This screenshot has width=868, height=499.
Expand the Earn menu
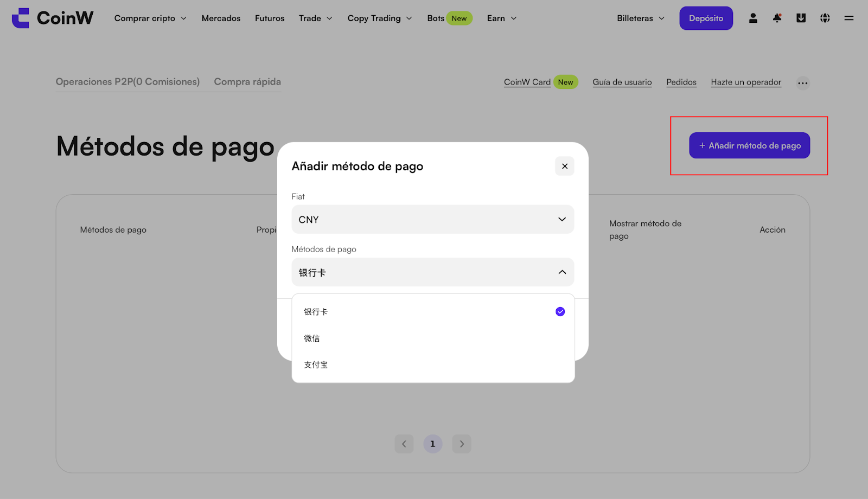[x=502, y=18]
